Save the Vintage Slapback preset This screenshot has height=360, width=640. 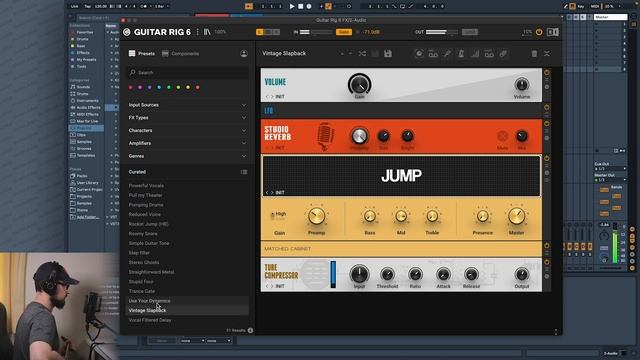click(x=388, y=53)
